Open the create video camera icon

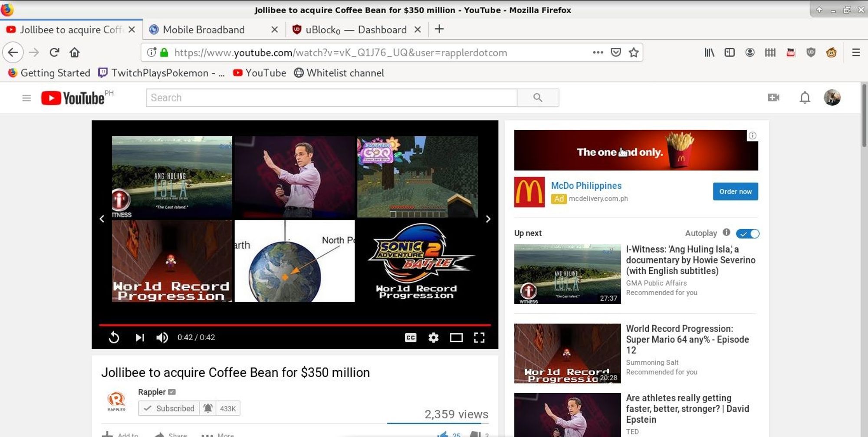click(x=773, y=98)
